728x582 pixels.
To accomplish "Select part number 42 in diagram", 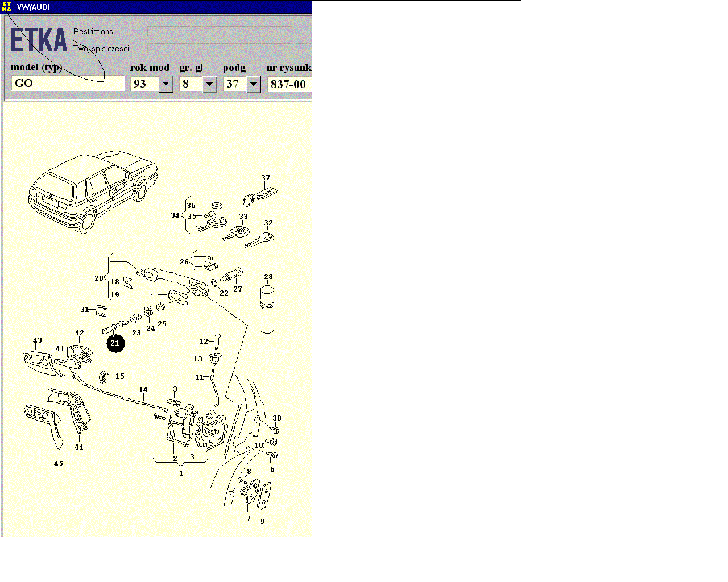I will click(80, 334).
